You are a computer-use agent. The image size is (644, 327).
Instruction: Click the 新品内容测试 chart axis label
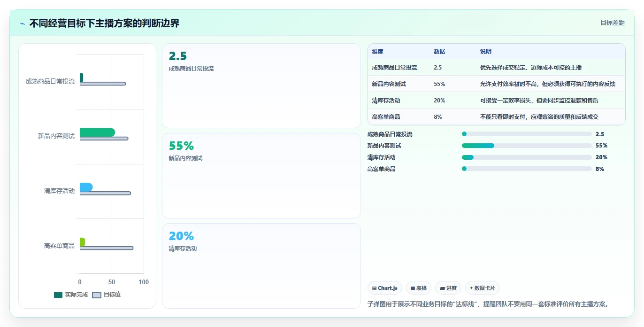click(56, 136)
